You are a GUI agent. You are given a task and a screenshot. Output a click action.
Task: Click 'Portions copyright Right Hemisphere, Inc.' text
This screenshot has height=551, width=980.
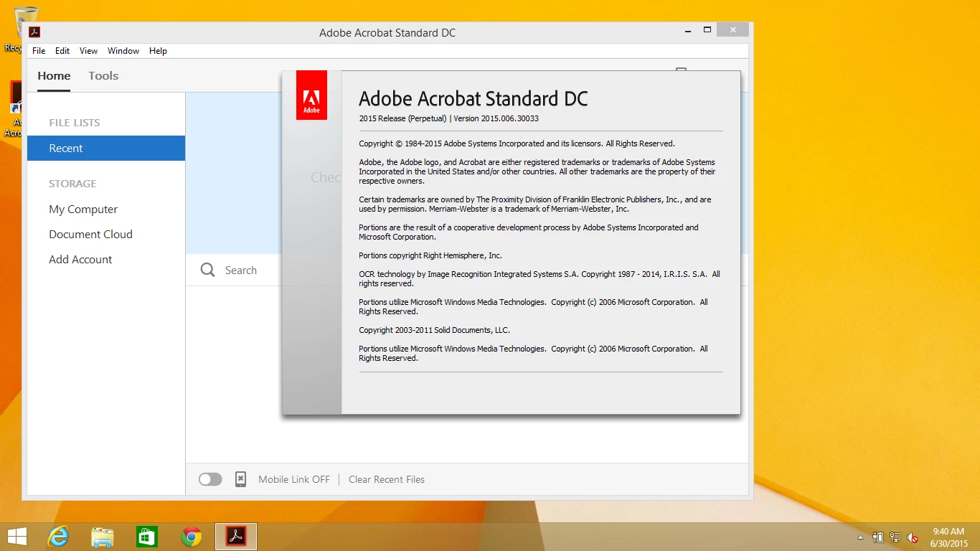click(430, 255)
